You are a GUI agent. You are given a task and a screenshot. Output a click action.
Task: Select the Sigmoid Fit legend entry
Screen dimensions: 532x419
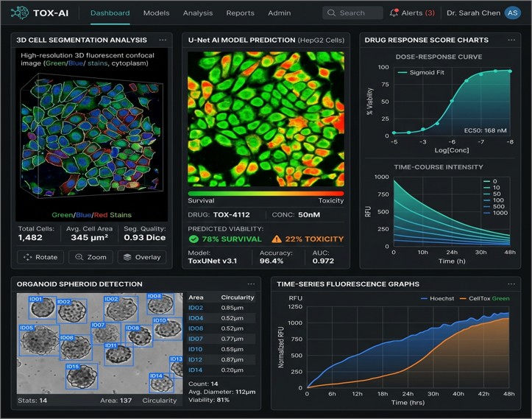tap(421, 72)
